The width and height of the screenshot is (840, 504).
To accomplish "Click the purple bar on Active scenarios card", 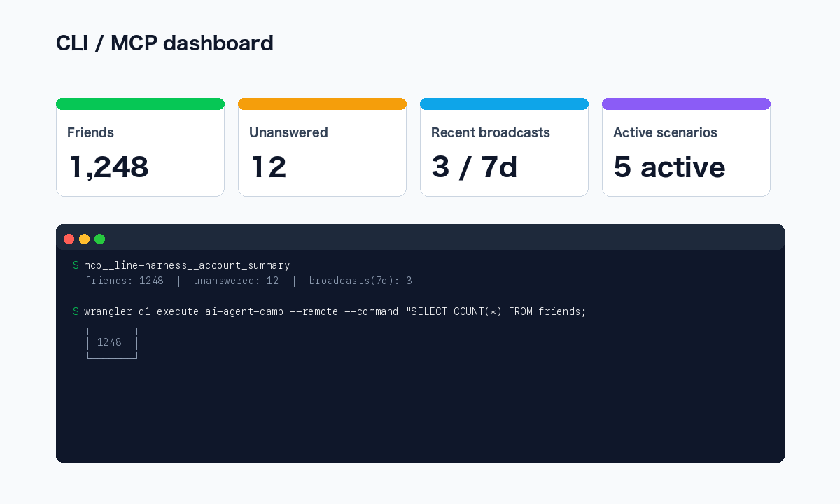I will [686, 104].
